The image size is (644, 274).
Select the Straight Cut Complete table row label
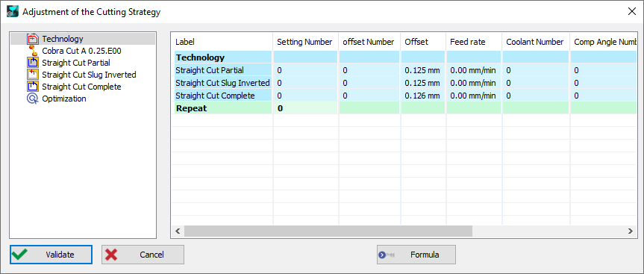click(x=223, y=96)
